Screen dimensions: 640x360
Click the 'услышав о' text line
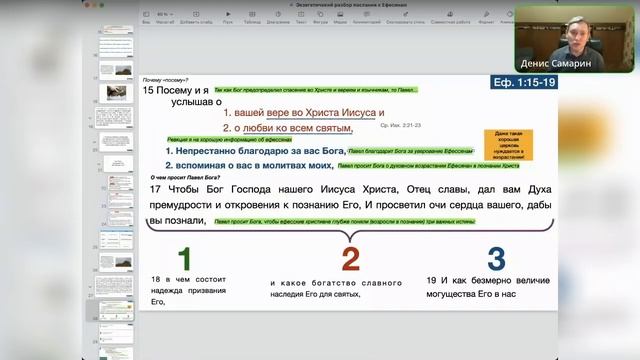[x=196, y=102]
